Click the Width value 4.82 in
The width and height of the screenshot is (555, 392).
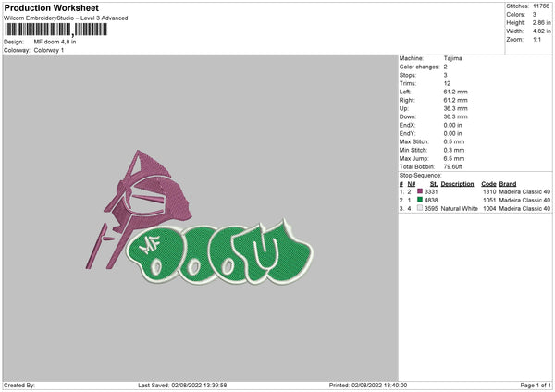[x=541, y=31]
